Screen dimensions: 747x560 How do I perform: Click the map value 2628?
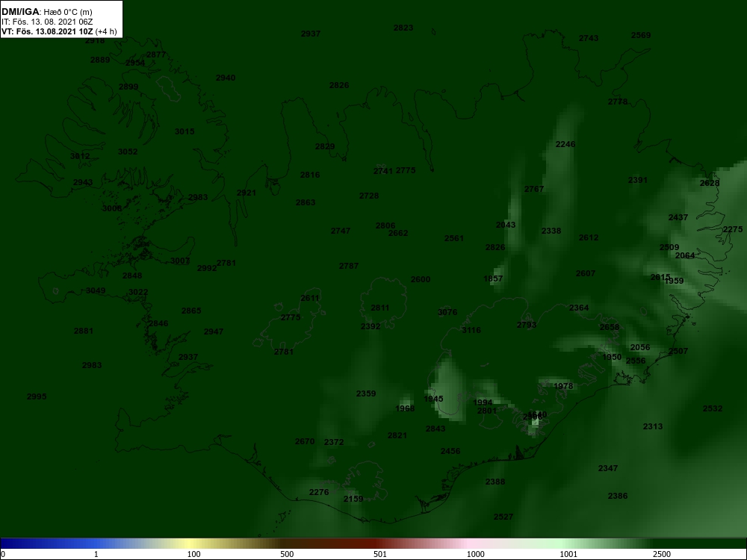pyautogui.click(x=710, y=183)
